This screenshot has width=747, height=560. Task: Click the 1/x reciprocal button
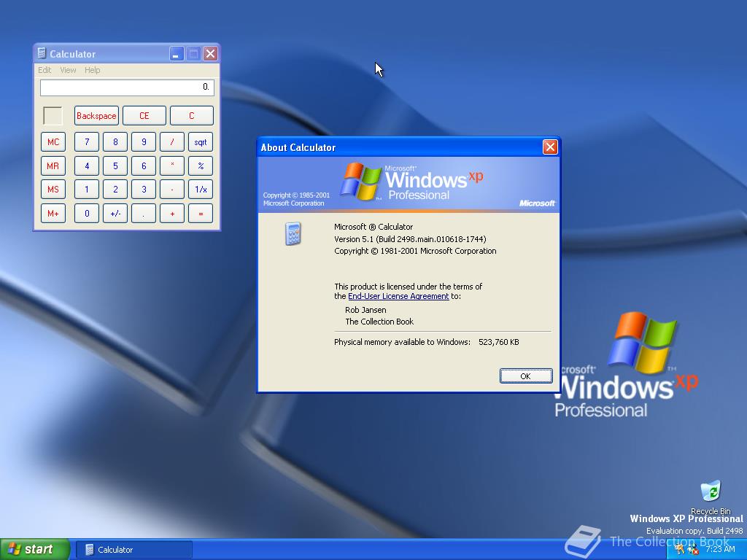201,190
